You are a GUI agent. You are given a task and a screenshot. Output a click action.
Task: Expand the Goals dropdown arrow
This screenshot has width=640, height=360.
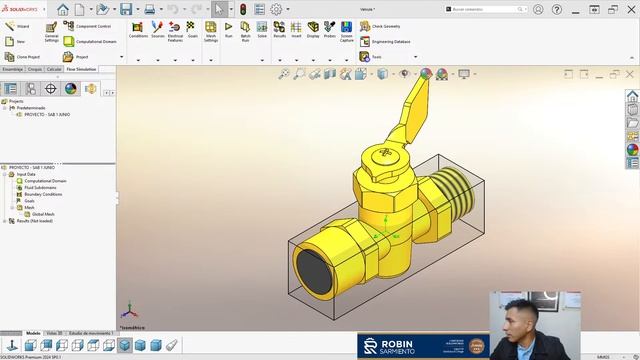pyautogui.click(x=192, y=60)
